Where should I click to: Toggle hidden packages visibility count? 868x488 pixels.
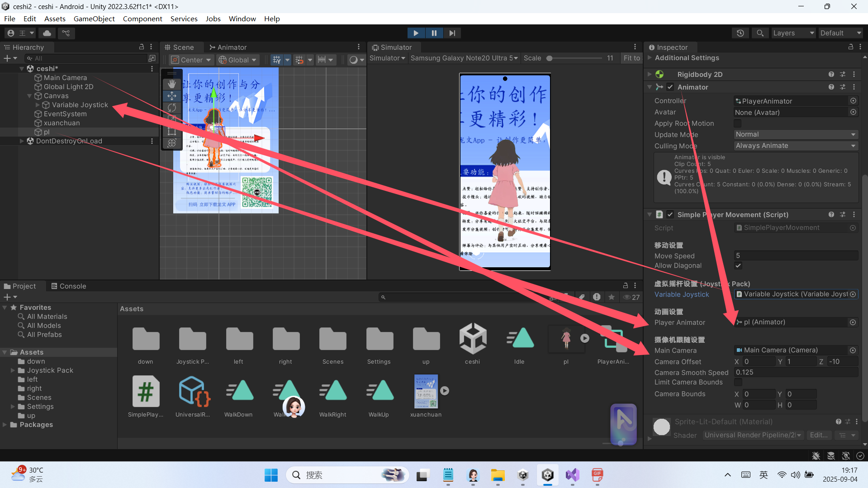[631, 297]
